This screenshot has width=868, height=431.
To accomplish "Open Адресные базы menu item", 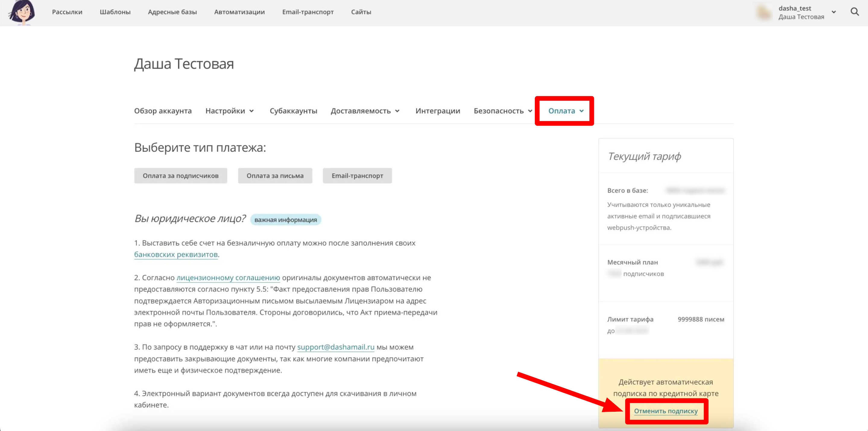I will (172, 12).
